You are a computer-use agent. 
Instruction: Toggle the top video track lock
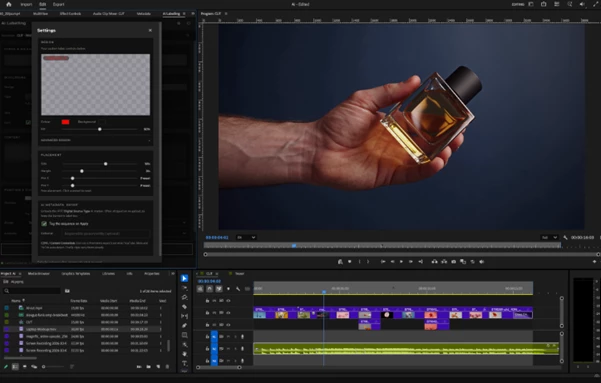[207, 301]
